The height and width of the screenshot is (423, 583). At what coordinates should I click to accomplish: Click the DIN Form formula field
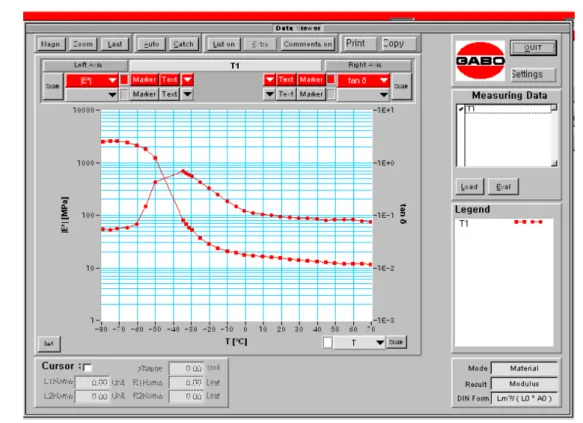point(524,398)
